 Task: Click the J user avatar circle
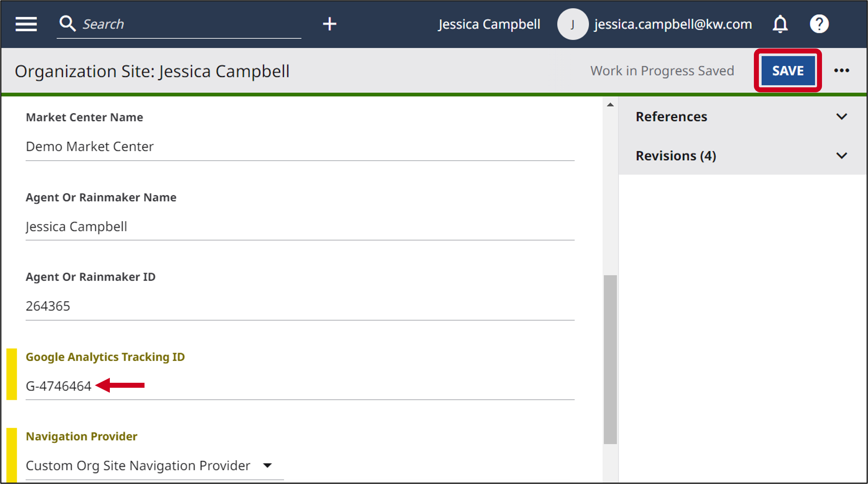click(572, 24)
